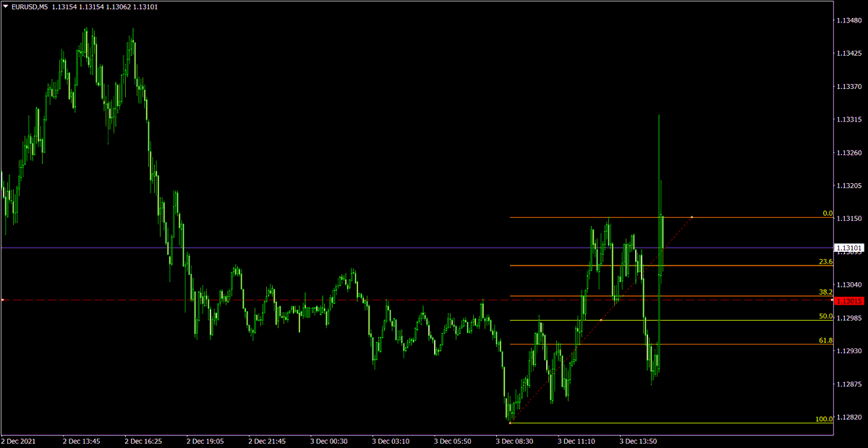Select the 1.13370 price scale value

click(x=849, y=87)
